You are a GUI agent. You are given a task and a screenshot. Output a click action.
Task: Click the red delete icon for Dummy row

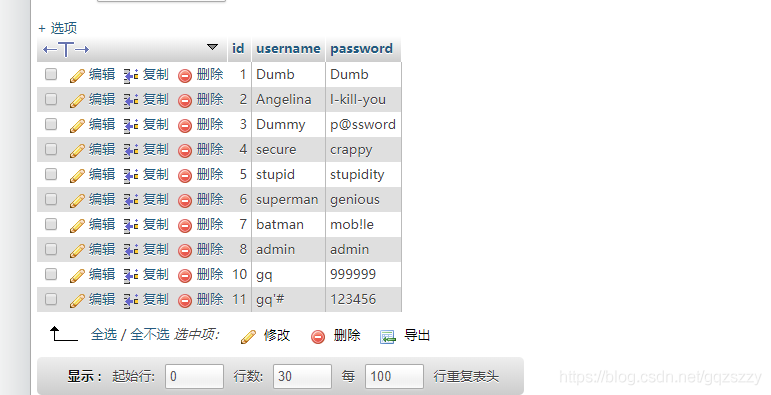[185, 126]
